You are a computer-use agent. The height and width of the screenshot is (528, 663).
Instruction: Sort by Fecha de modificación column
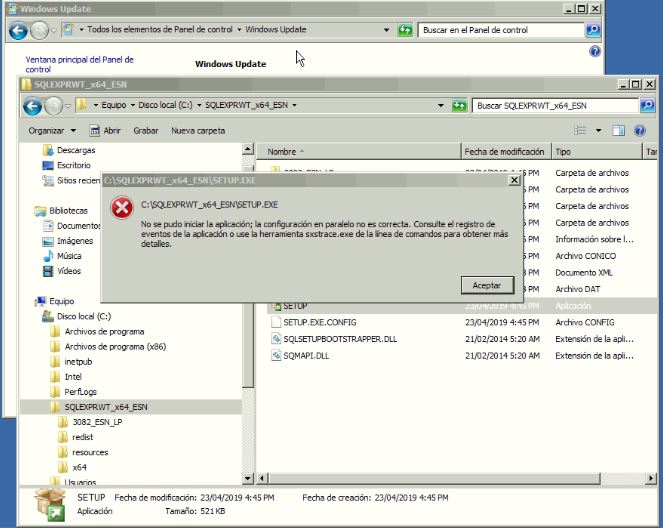pyautogui.click(x=505, y=151)
